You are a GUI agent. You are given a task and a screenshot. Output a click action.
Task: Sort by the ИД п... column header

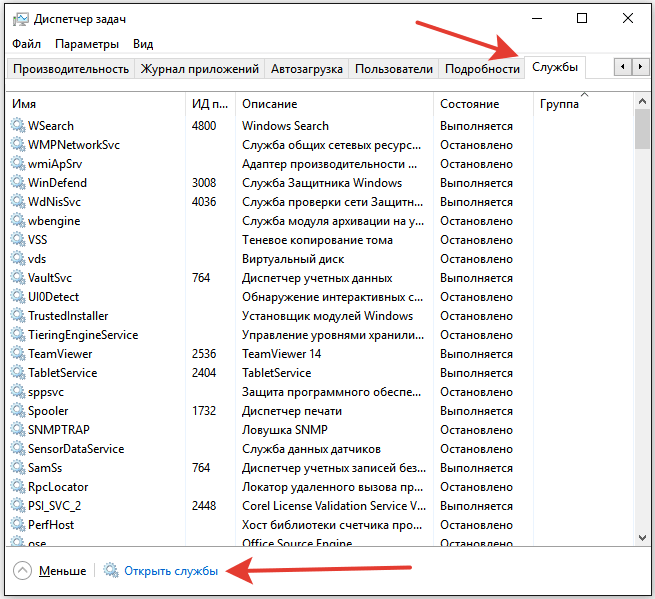[210, 104]
